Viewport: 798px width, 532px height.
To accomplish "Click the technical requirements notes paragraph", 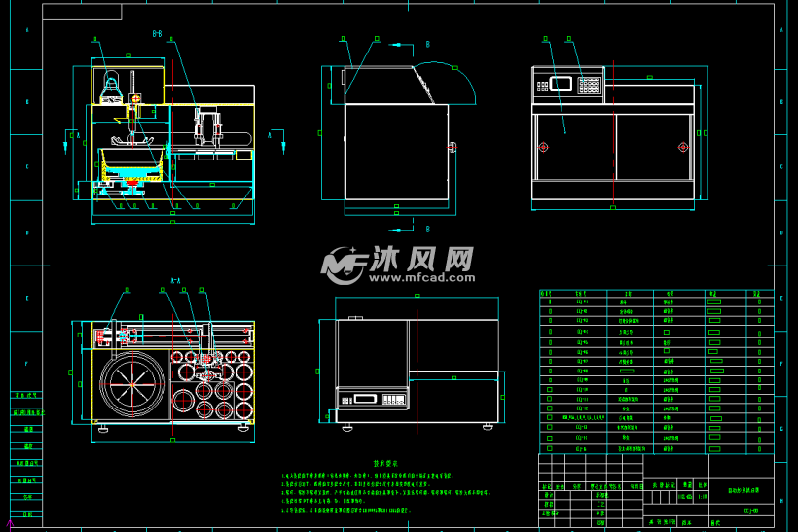I will (x=380, y=493).
